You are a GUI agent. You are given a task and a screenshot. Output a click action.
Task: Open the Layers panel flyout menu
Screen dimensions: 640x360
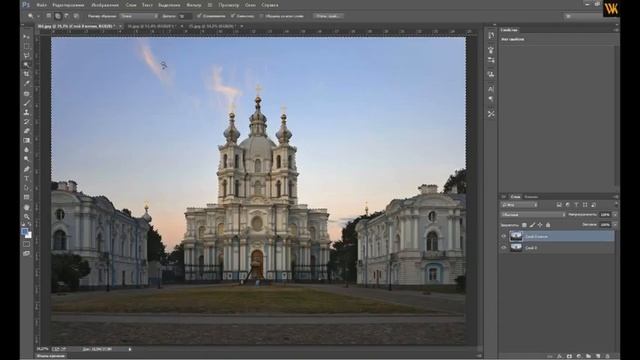point(616,197)
